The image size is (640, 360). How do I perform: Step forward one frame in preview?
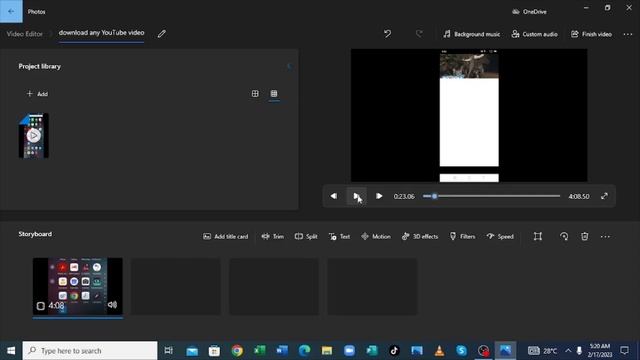[x=379, y=196]
